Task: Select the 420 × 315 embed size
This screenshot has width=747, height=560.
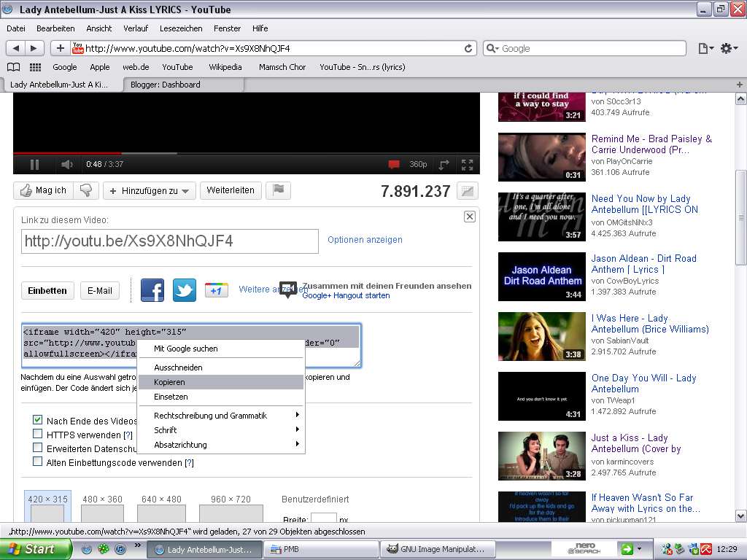Action: 47,507
